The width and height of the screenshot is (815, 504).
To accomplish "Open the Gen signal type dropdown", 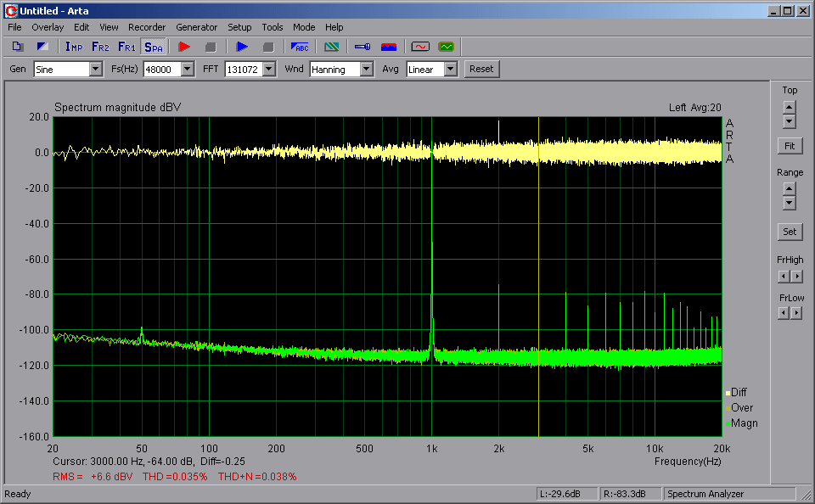I will pos(95,70).
